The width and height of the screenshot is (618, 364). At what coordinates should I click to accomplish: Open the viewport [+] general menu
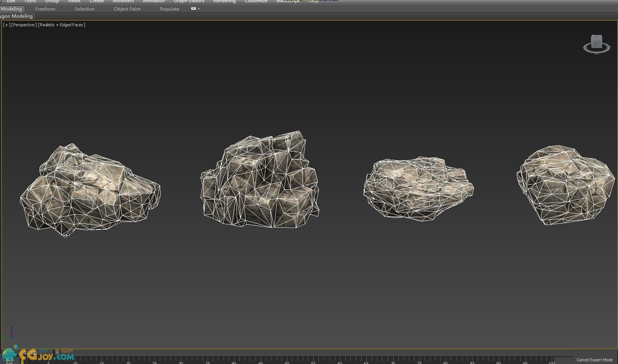point(6,25)
